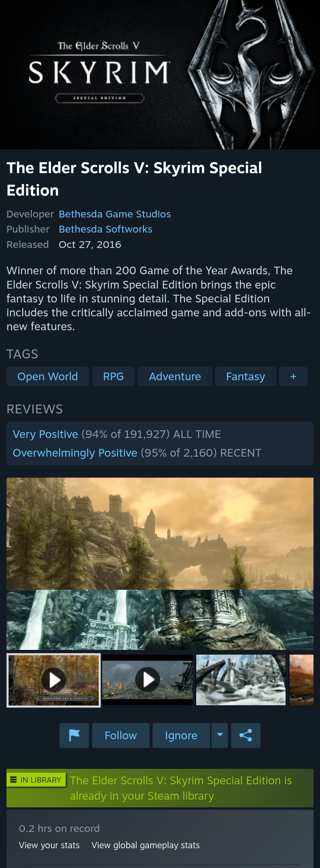Click the flag report icon button
Viewport: 320px width, 868px height.
coord(74,735)
